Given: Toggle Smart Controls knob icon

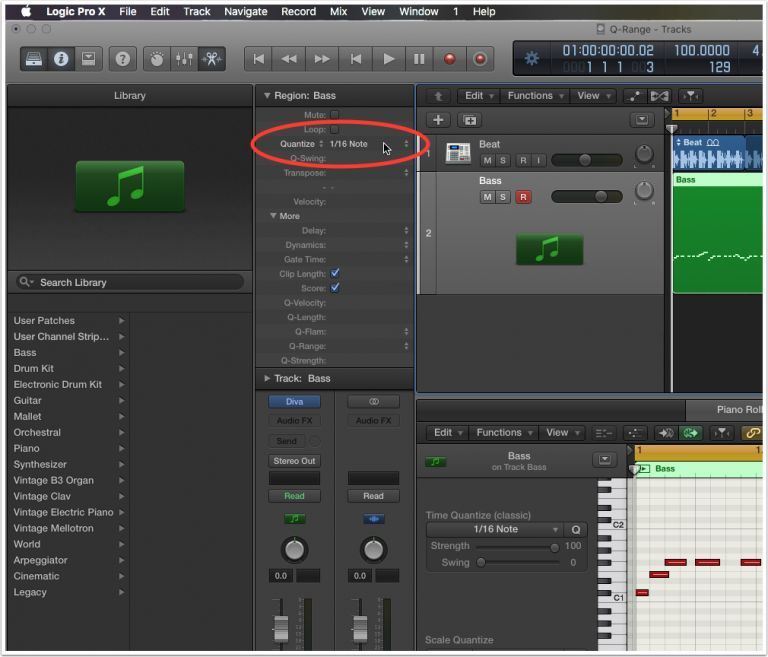Looking at the screenshot, I should [x=157, y=59].
